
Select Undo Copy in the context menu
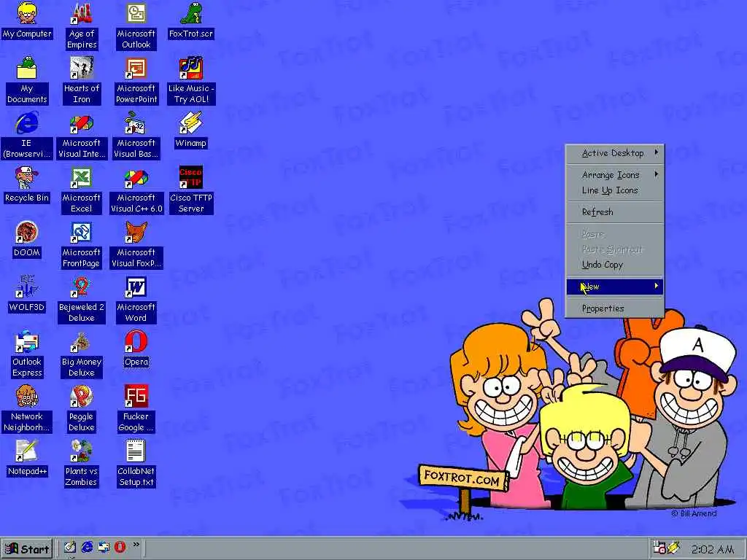[x=614, y=264]
